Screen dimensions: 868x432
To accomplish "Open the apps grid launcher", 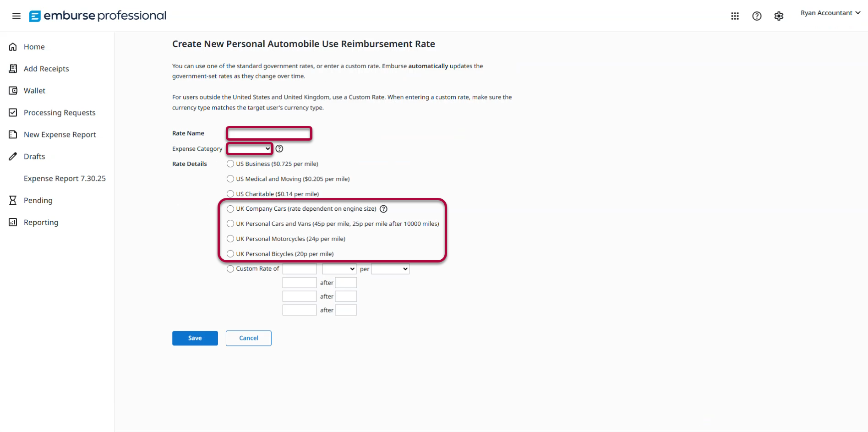I will tap(735, 16).
